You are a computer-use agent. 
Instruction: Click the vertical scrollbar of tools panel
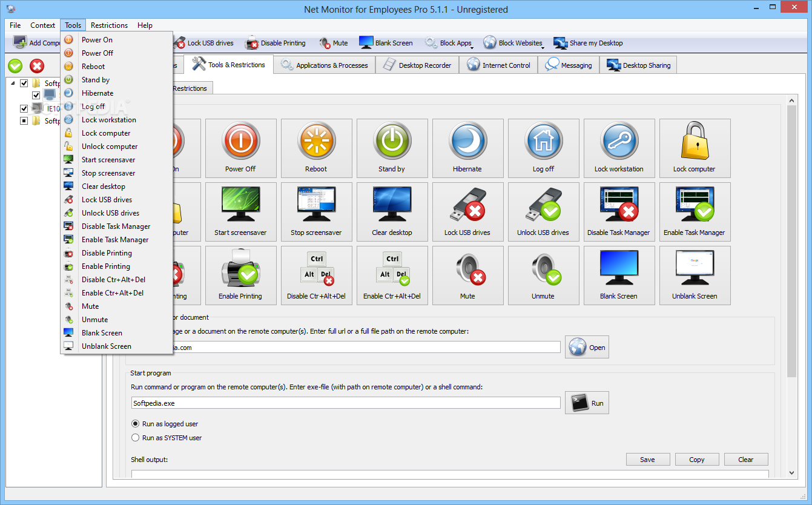pyautogui.click(x=791, y=241)
